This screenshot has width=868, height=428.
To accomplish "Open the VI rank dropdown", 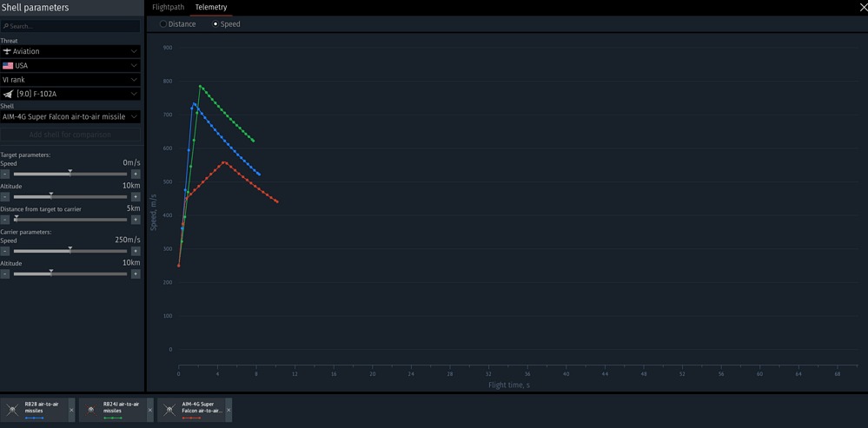I will point(70,80).
